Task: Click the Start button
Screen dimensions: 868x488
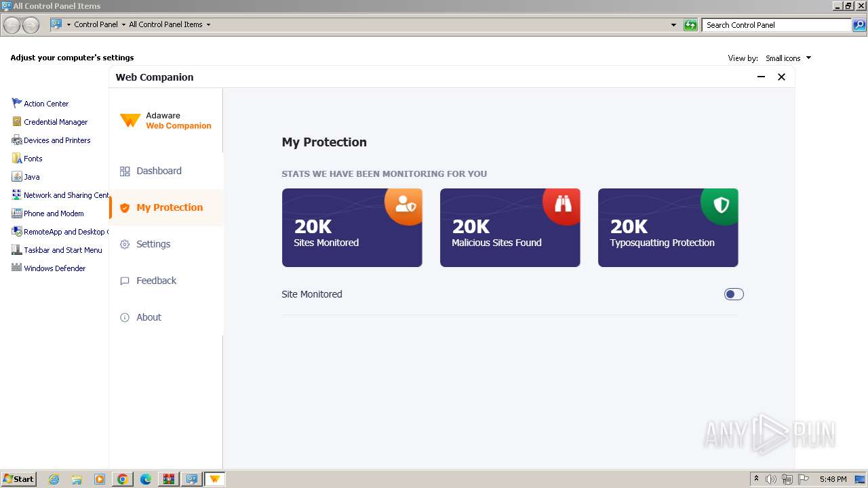Action: point(18,479)
